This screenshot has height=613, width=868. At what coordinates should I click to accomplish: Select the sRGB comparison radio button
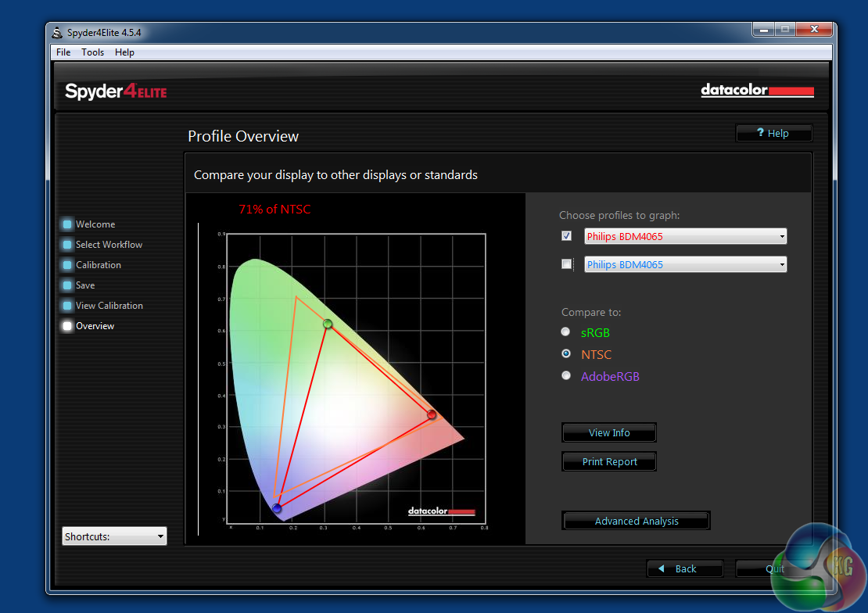coord(566,332)
